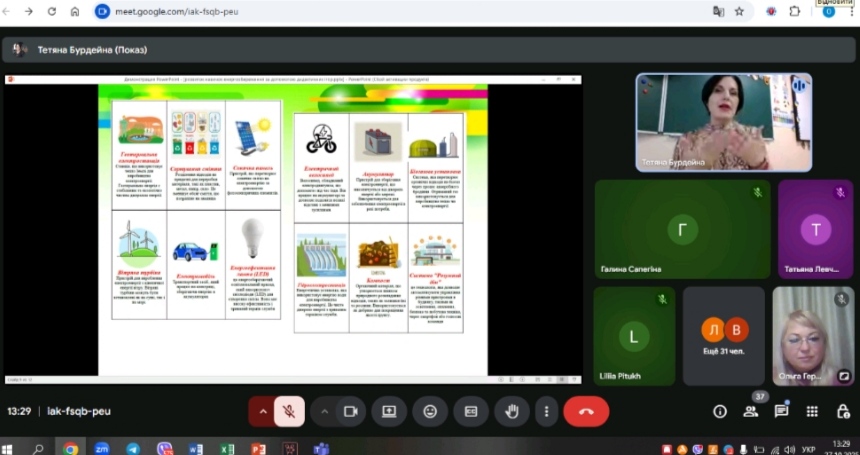This screenshot has width=860, height=455.
Task: Leave the call with red hang-up button
Action: pos(586,411)
